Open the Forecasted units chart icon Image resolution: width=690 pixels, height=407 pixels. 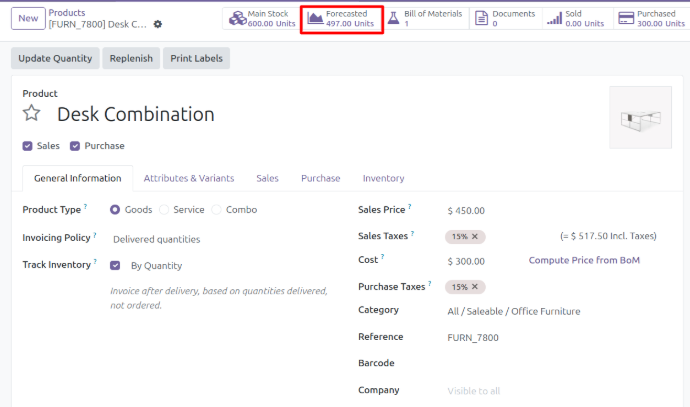[315, 18]
